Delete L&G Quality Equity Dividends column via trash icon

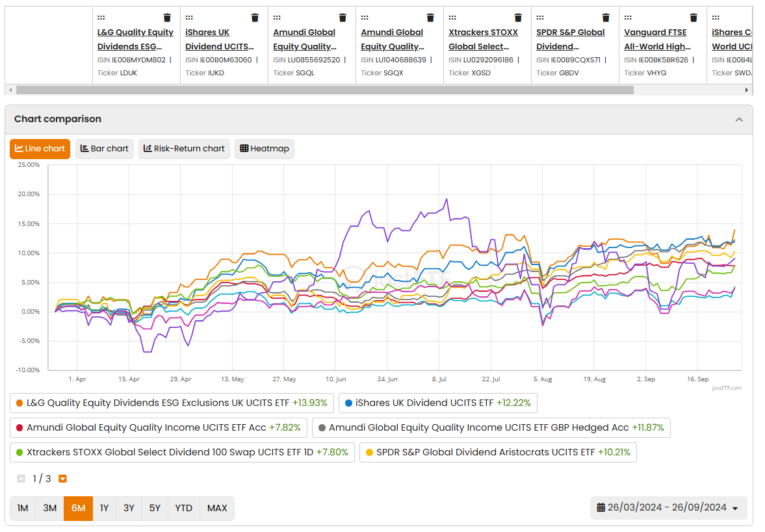point(167,18)
